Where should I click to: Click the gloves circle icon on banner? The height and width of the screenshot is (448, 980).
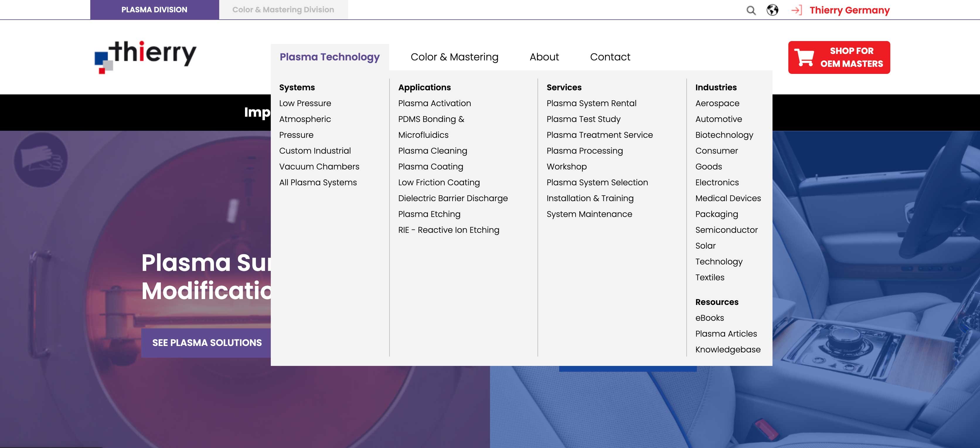(x=41, y=159)
